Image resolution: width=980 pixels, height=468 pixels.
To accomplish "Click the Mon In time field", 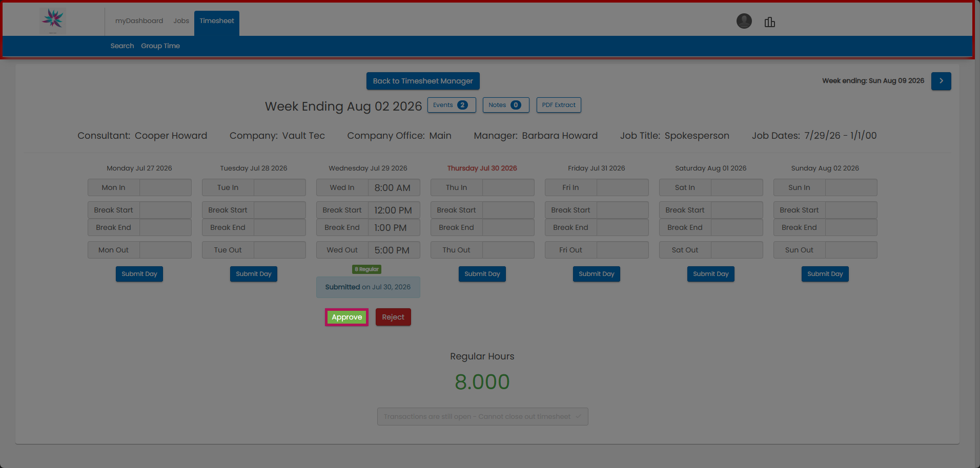I will tap(165, 187).
